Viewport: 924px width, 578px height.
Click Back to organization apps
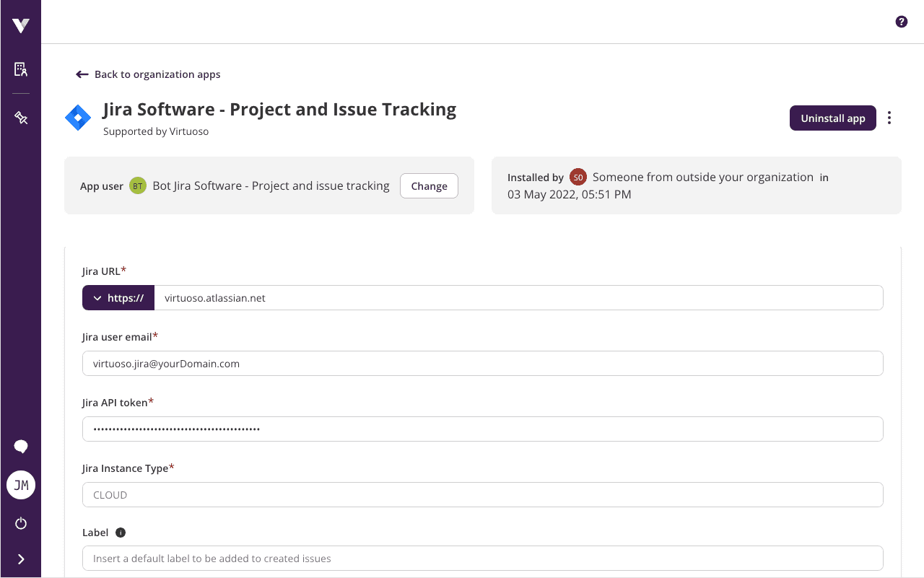point(148,74)
